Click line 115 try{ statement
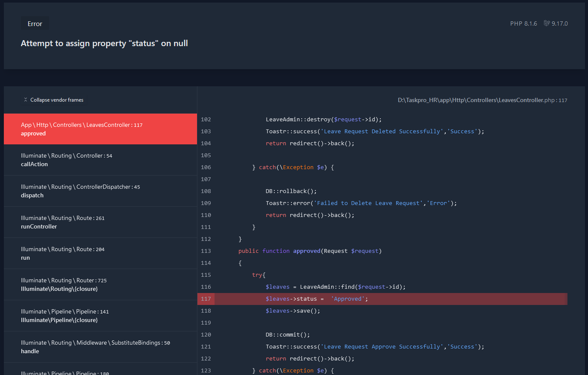 coord(259,275)
